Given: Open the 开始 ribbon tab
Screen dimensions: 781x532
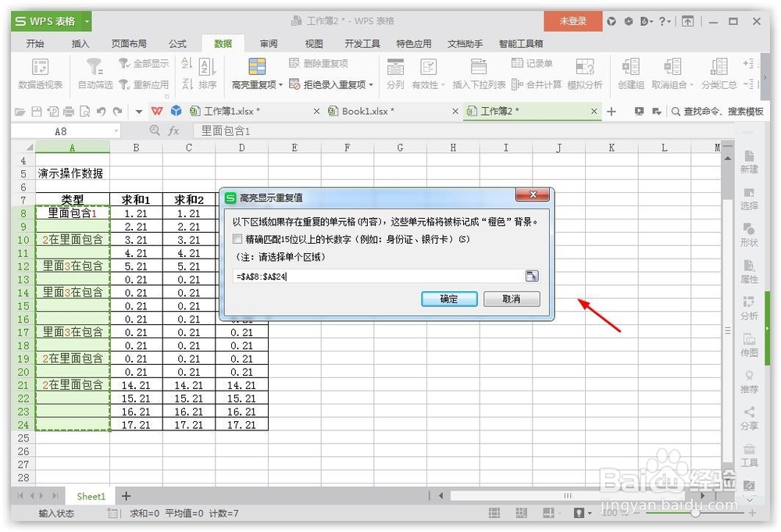Looking at the screenshot, I should pyautogui.click(x=35, y=44).
